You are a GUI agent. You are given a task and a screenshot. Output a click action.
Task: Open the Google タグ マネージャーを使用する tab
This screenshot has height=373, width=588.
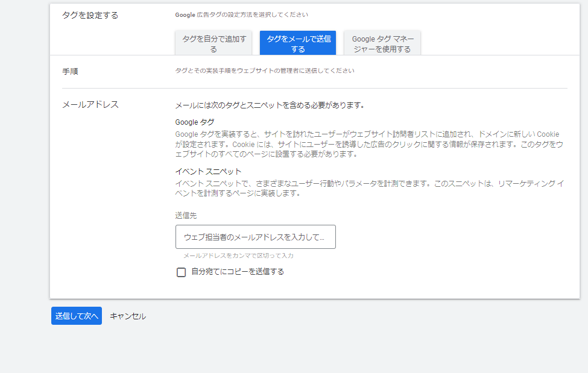click(x=382, y=43)
